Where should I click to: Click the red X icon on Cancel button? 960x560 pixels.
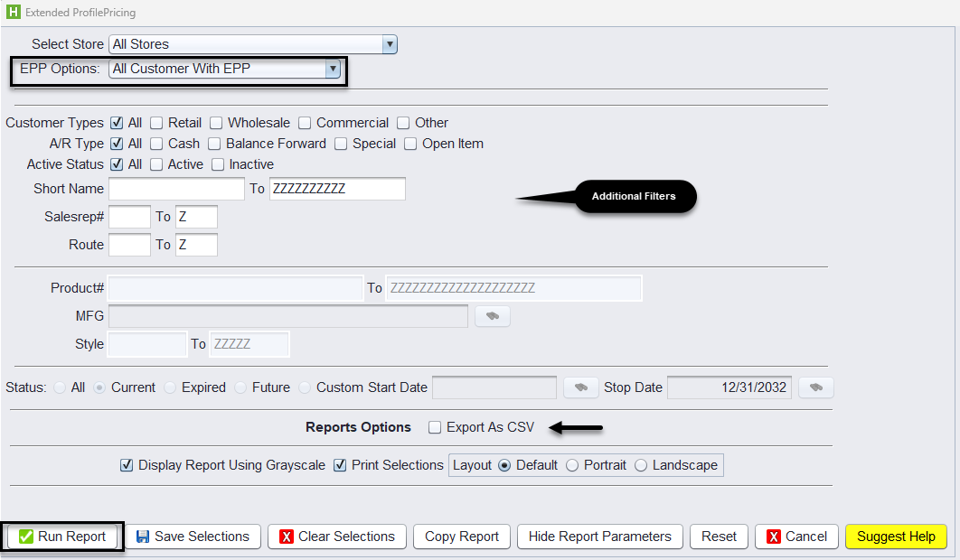point(776,536)
